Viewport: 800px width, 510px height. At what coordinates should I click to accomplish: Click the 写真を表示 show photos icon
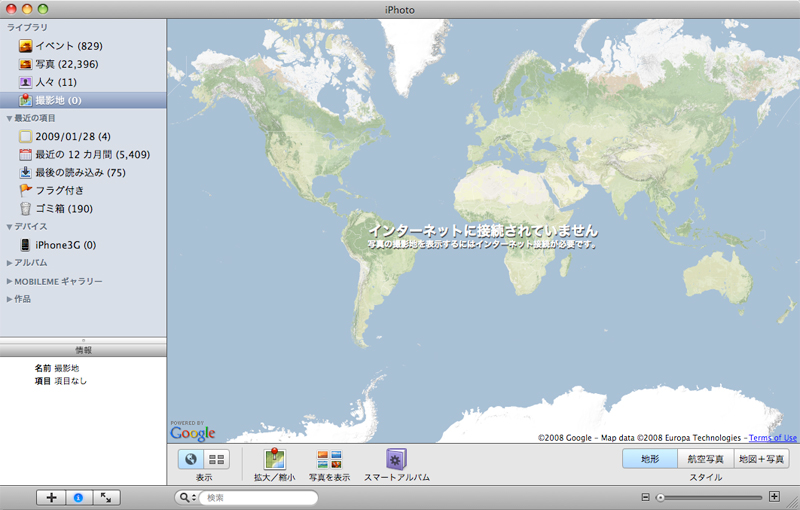(329, 459)
